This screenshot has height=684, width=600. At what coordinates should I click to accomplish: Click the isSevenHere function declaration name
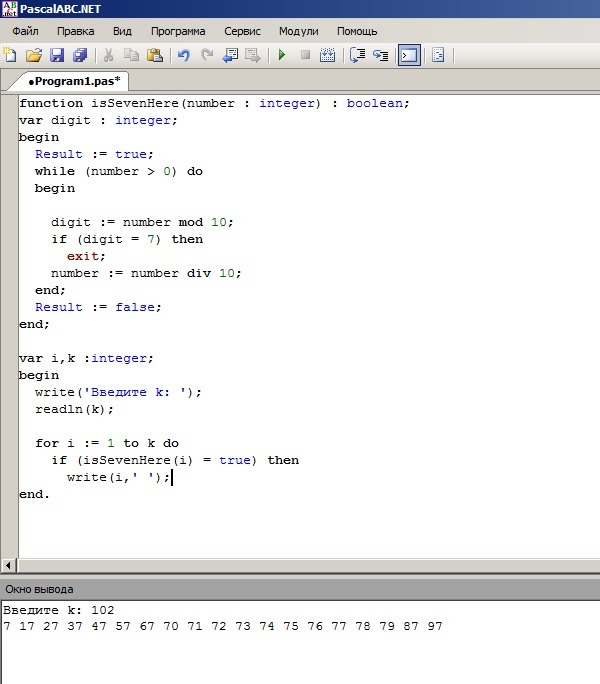pyautogui.click(x=135, y=103)
